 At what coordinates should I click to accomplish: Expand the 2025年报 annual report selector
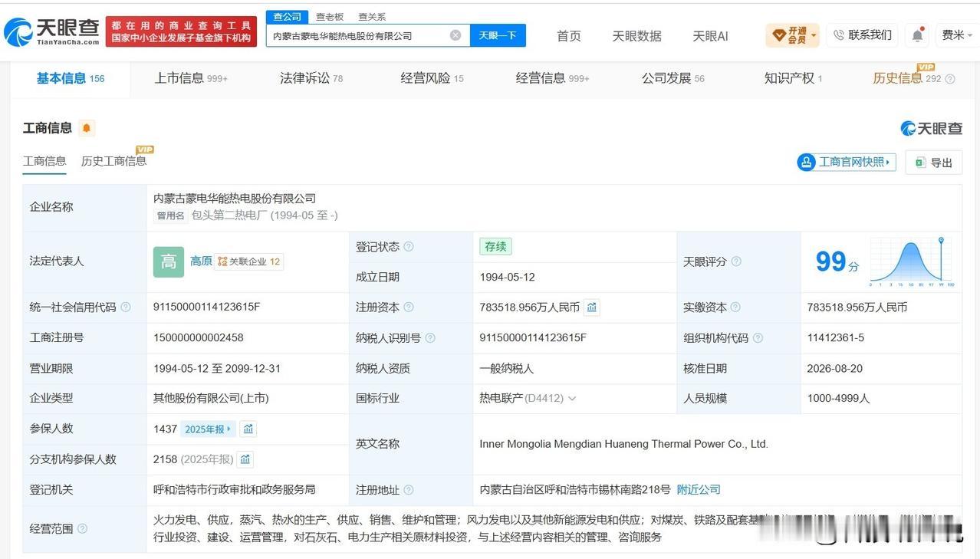pyautogui.click(x=209, y=429)
